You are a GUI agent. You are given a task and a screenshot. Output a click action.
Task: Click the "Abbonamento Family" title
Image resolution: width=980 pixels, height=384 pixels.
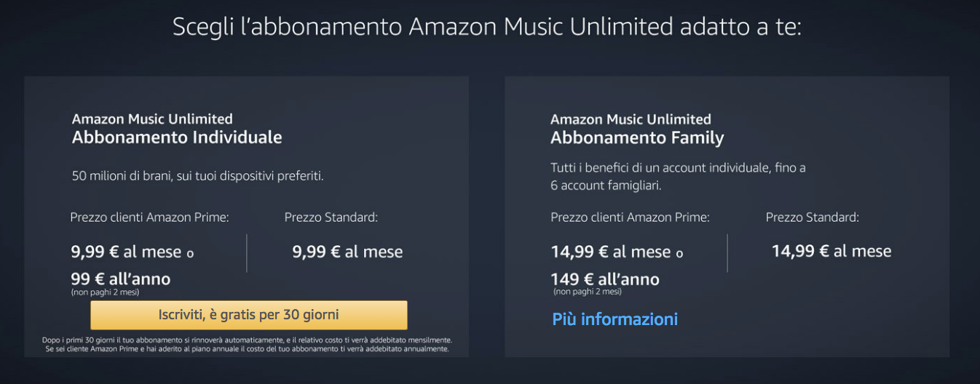click(x=637, y=137)
